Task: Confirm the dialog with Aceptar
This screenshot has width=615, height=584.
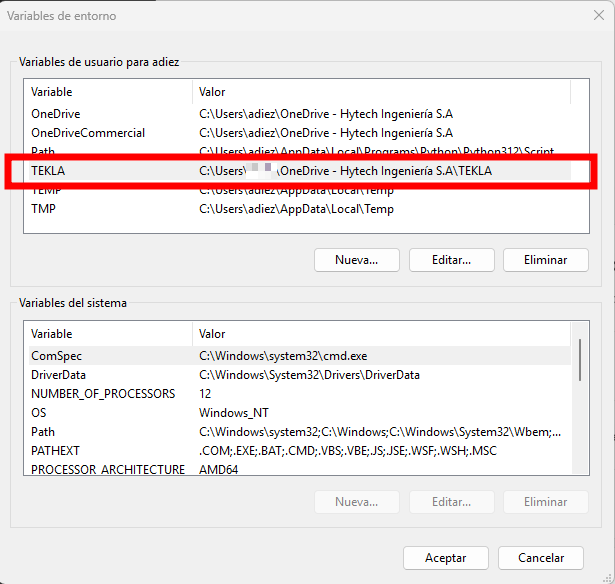Action: (445, 558)
